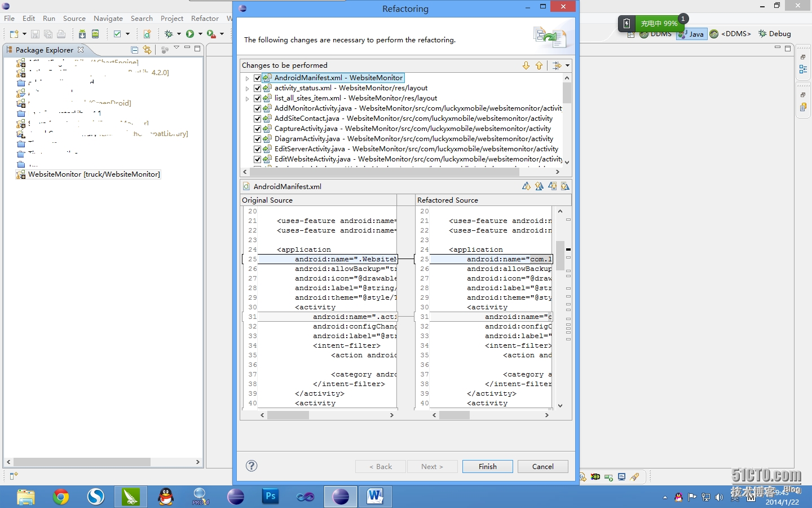This screenshot has height=508, width=812.
Task: Open Debug configurations dropdown arrow
Action: tap(179, 34)
